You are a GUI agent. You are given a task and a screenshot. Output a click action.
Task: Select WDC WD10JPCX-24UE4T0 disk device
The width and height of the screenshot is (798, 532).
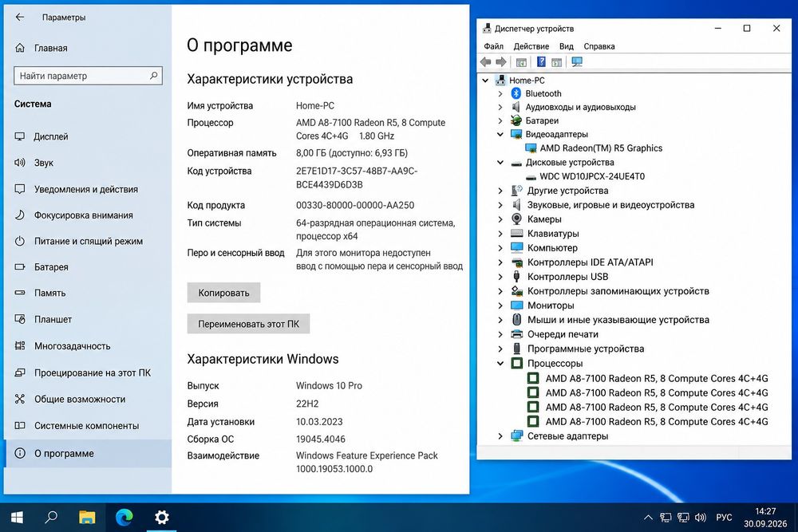(x=592, y=176)
